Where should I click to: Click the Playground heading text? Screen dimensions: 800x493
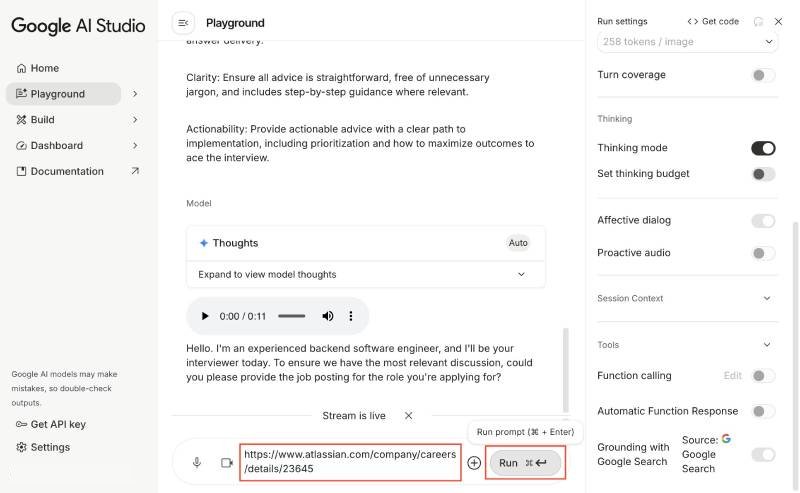(x=235, y=23)
